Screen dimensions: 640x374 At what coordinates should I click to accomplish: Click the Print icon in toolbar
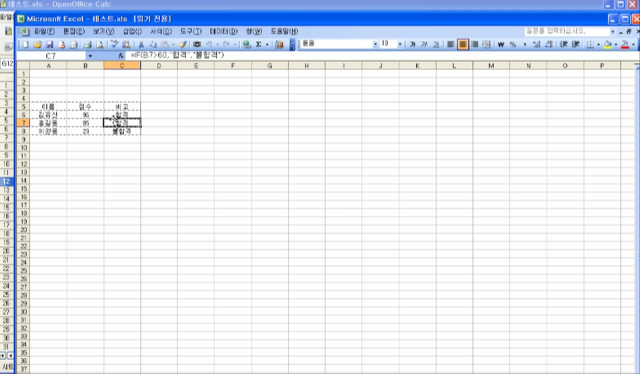point(87,44)
